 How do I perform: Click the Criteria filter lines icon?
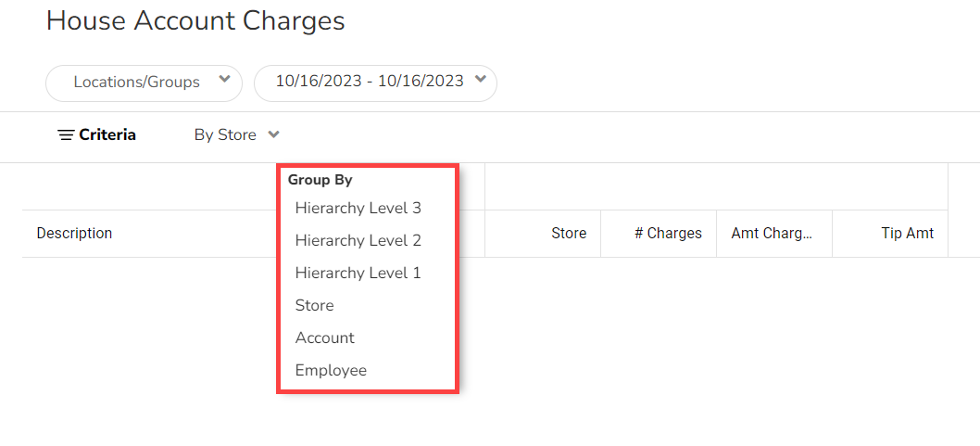pyautogui.click(x=66, y=135)
